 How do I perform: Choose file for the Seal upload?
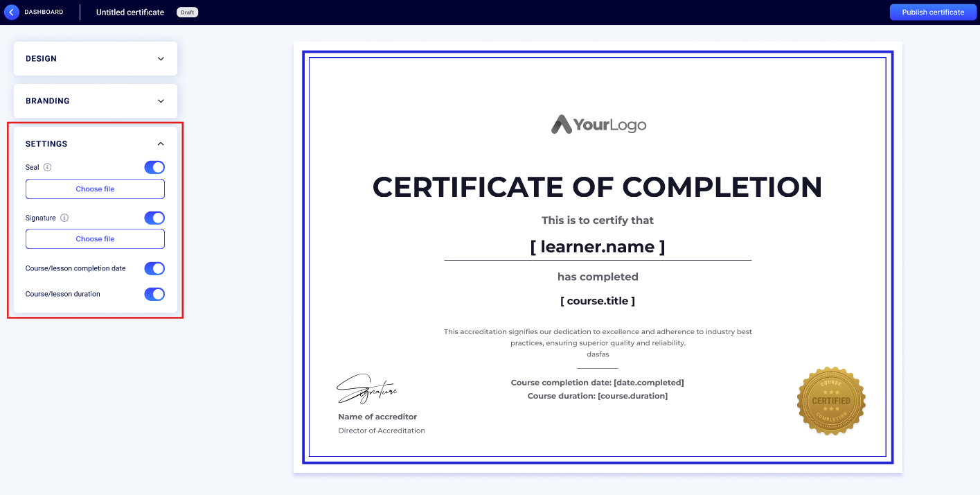point(95,189)
